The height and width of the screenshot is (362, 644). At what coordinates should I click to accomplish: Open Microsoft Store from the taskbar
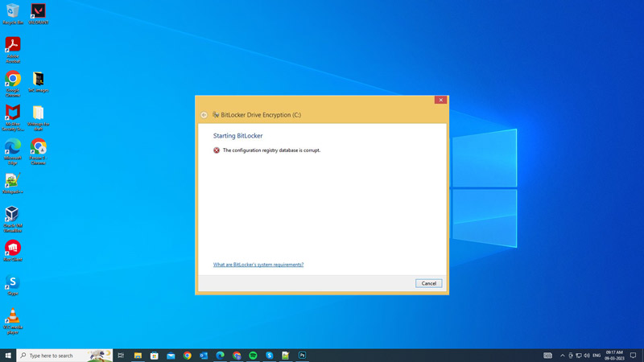coord(155,356)
